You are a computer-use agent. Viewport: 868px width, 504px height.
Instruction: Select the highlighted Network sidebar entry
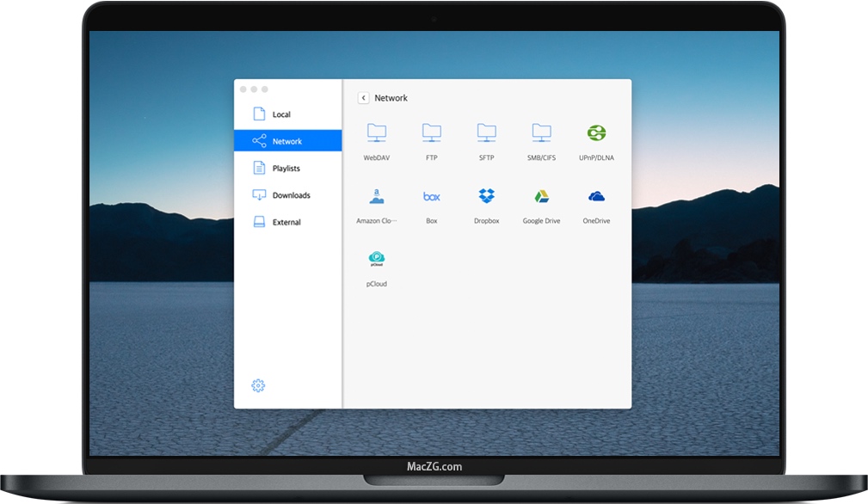click(286, 140)
